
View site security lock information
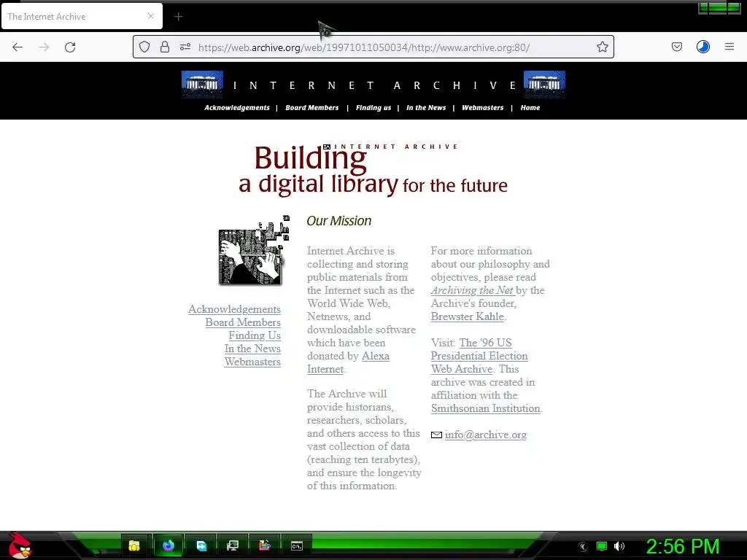click(165, 47)
